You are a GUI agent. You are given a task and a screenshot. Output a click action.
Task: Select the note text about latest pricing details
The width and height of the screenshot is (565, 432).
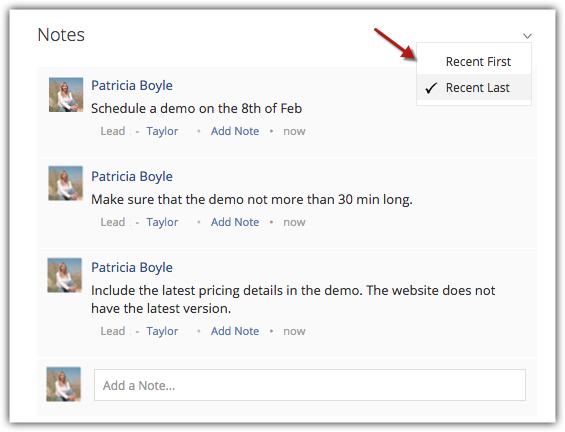pos(293,299)
